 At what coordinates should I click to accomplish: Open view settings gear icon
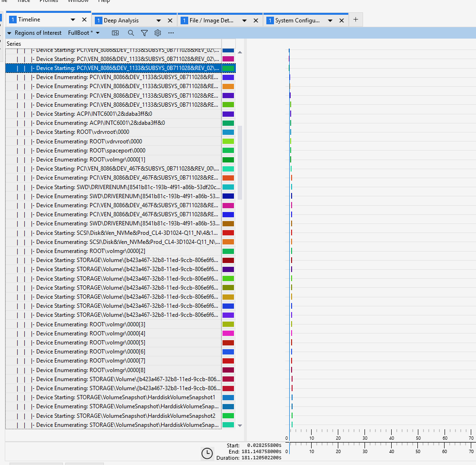[158, 33]
